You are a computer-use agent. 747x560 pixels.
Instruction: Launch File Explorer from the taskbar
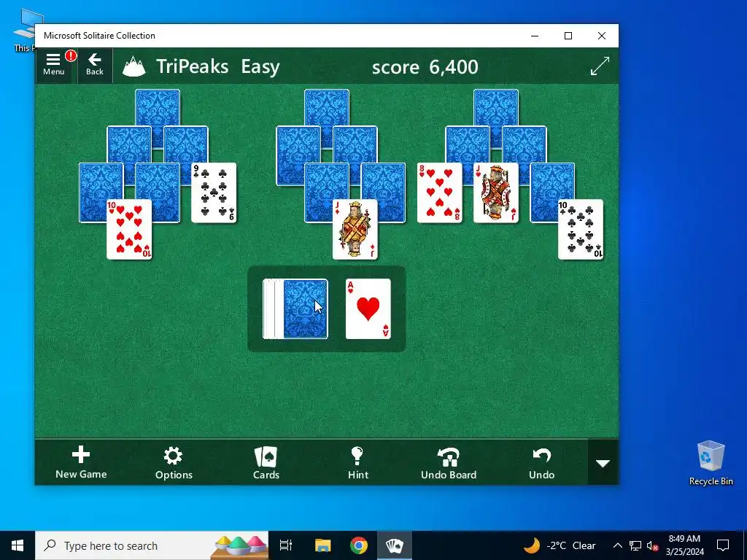(322, 545)
